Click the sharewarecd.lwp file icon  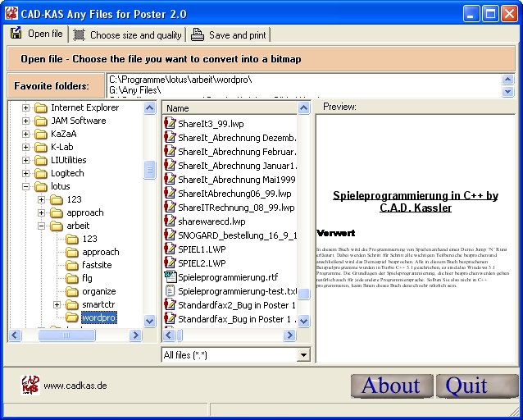click(x=171, y=221)
